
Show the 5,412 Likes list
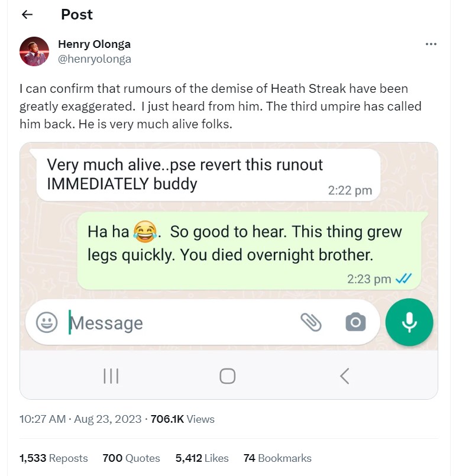point(202,458)
